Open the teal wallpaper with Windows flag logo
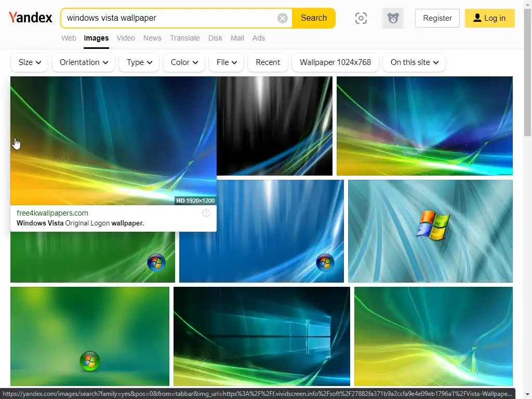This screenshot has width=532, height=399. tap(430, 231)
